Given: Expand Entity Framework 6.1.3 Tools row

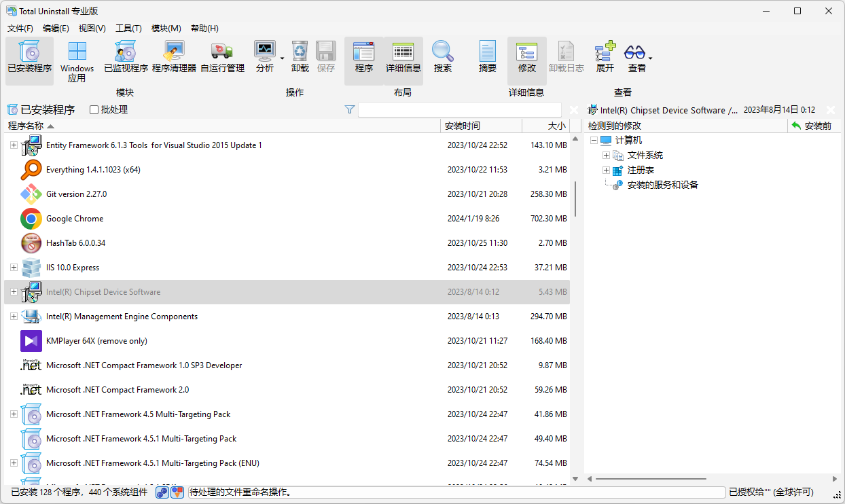Looking at the screenshot, I should (14, 145).
